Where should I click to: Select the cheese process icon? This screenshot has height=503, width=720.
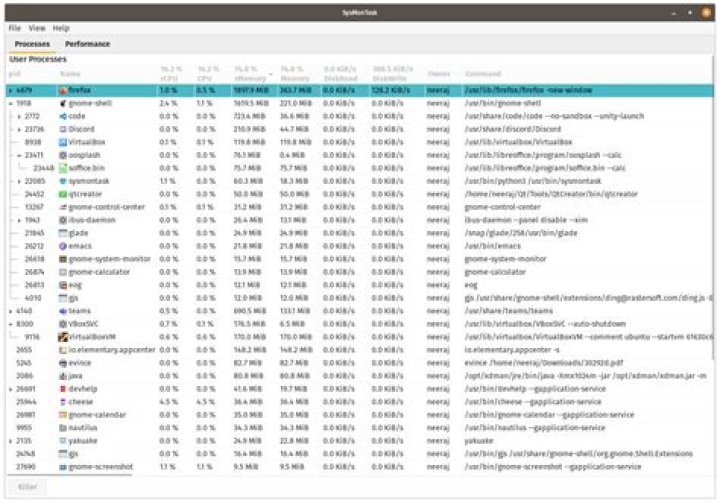click(x=63, y=402)
